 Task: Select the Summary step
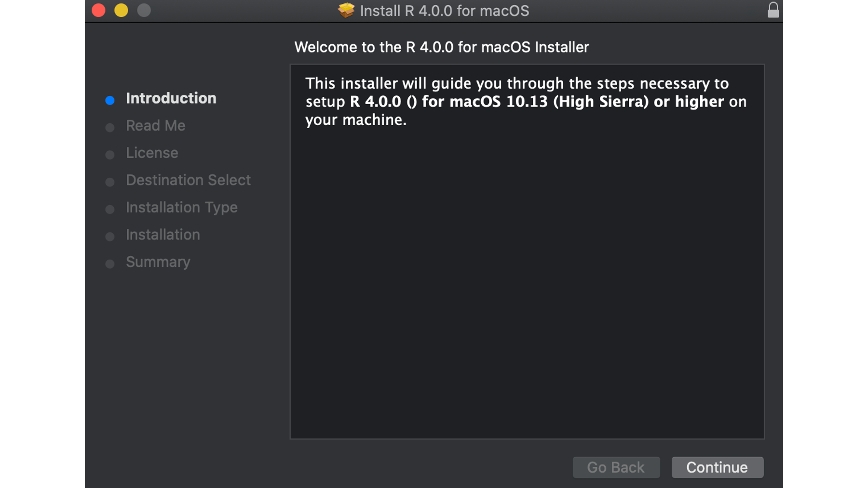click(x=158, y=262)
